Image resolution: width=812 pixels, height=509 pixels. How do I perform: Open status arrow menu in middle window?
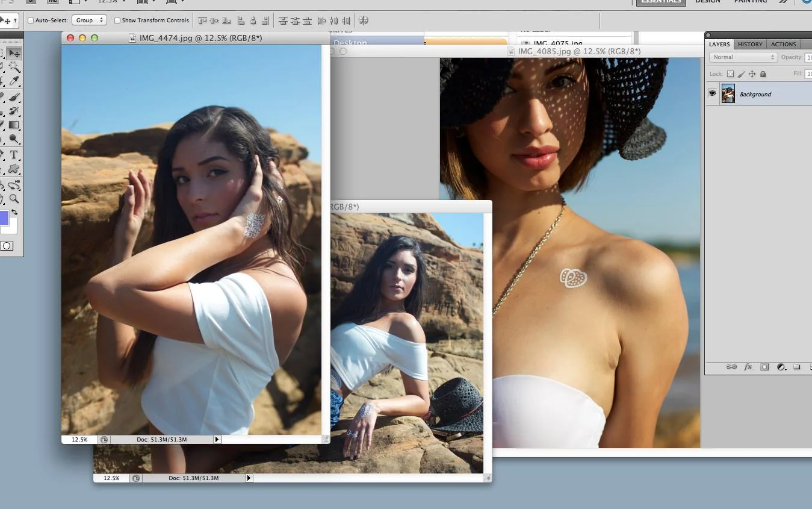point(249,478)
